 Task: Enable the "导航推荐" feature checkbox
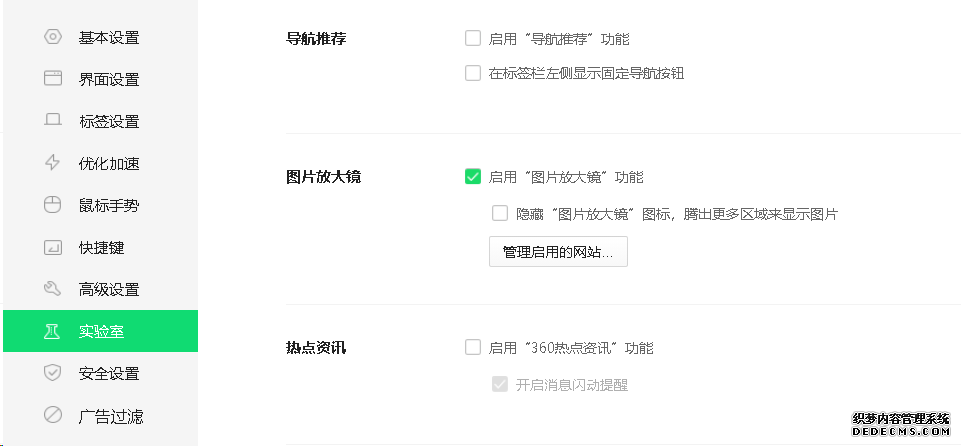[473, 39]
